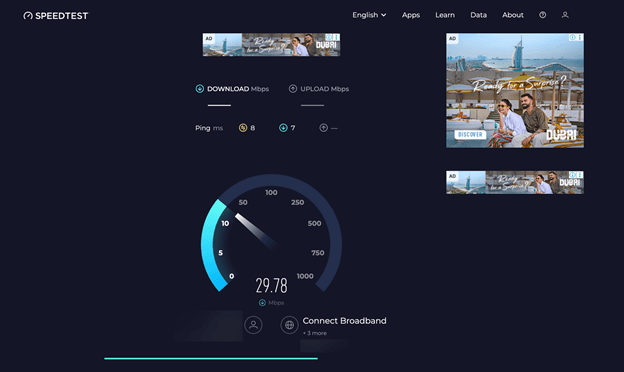624x372 pixels.
Task: Open the Learn menu item
Action: tap(445, 15)
